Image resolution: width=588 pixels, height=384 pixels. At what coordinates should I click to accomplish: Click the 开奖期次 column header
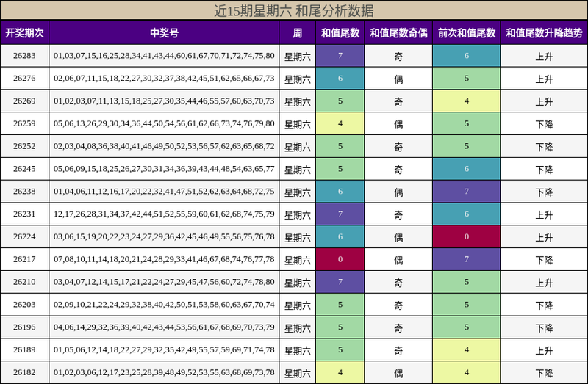(24, 33)
